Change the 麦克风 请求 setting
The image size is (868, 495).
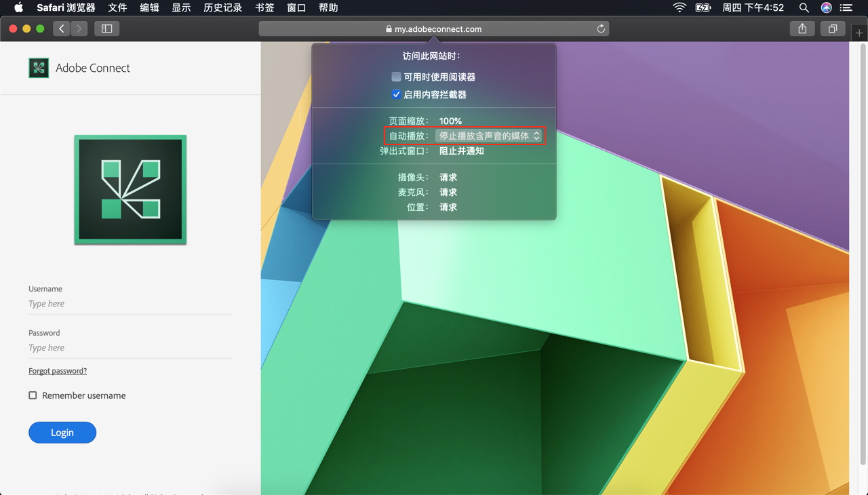point(448,192)
